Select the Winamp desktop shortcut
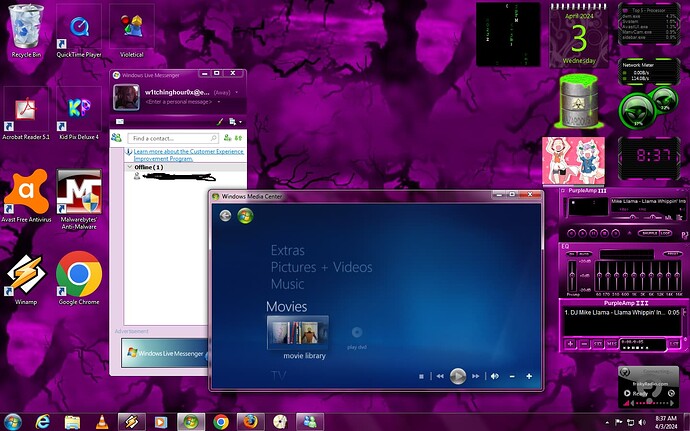The image size is (690, 431). (x=26, y=279)
